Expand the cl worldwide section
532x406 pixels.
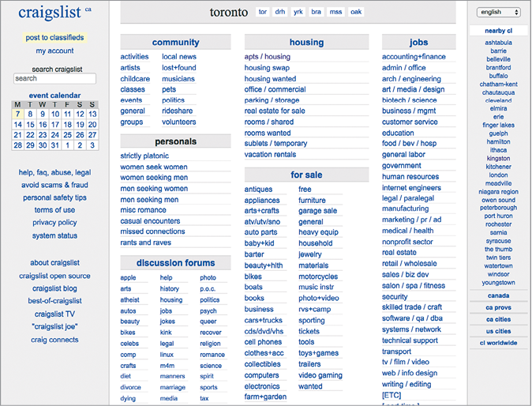(x=499, y=343)
